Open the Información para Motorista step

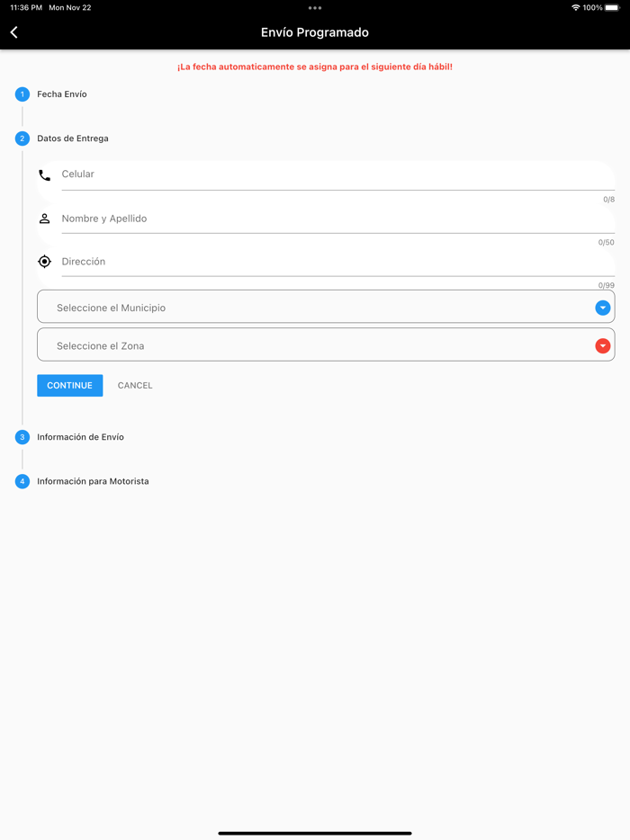[x=93, y=481]
